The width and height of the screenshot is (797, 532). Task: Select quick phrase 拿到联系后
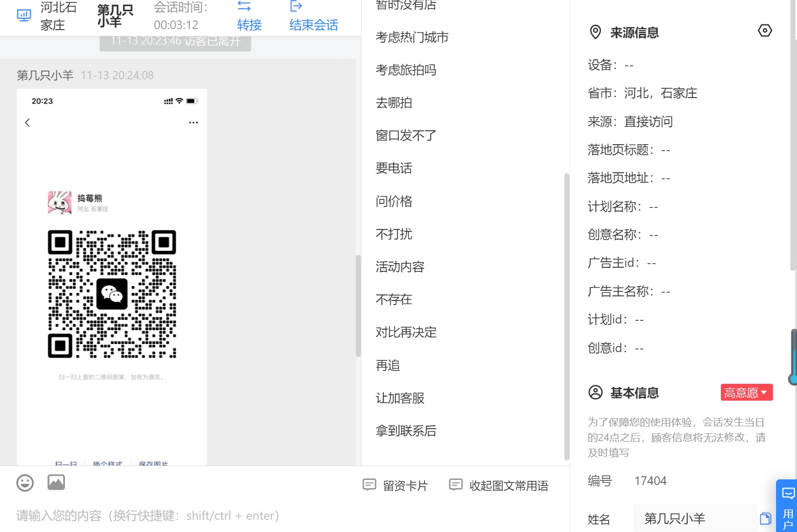pyautogui.click(x=406, y=431)
